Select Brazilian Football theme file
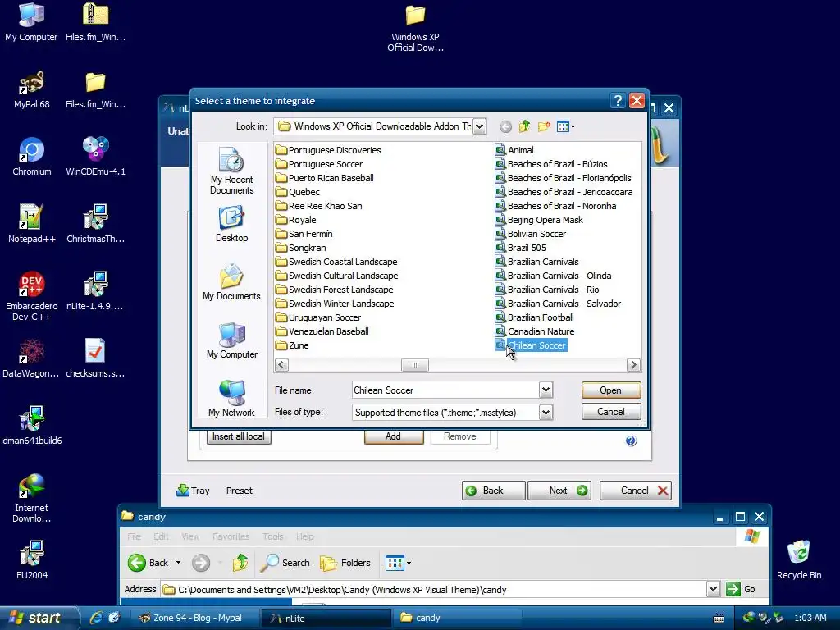 [534, 317]
